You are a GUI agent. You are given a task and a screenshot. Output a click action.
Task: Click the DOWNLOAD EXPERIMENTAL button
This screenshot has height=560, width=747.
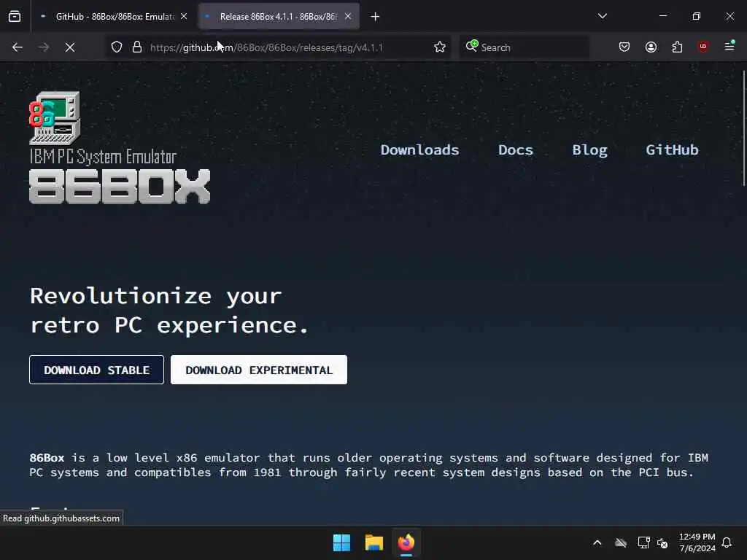coord(259,370)
